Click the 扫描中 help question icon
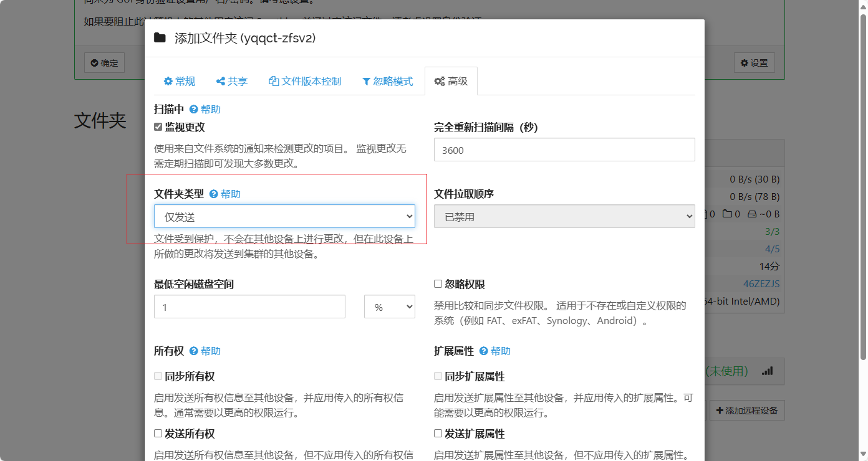868x461 pixels. [194, 109]
